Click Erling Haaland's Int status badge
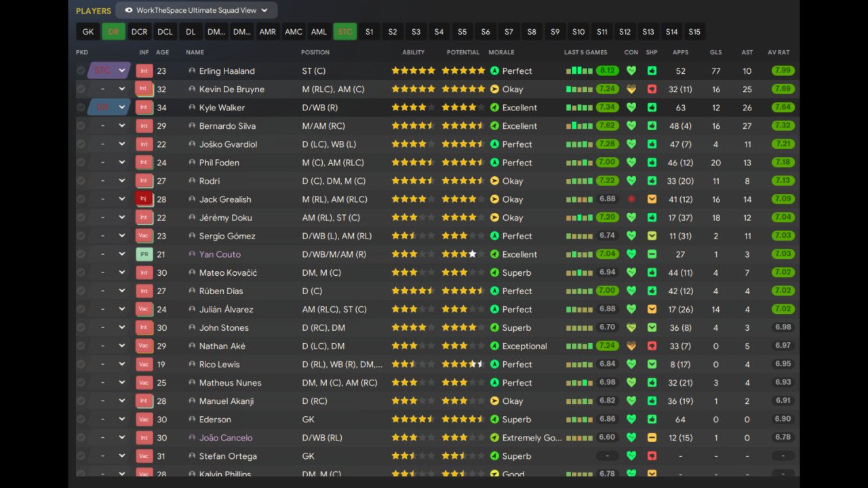This screenshot has height=488, width=868. click(144, 70)
